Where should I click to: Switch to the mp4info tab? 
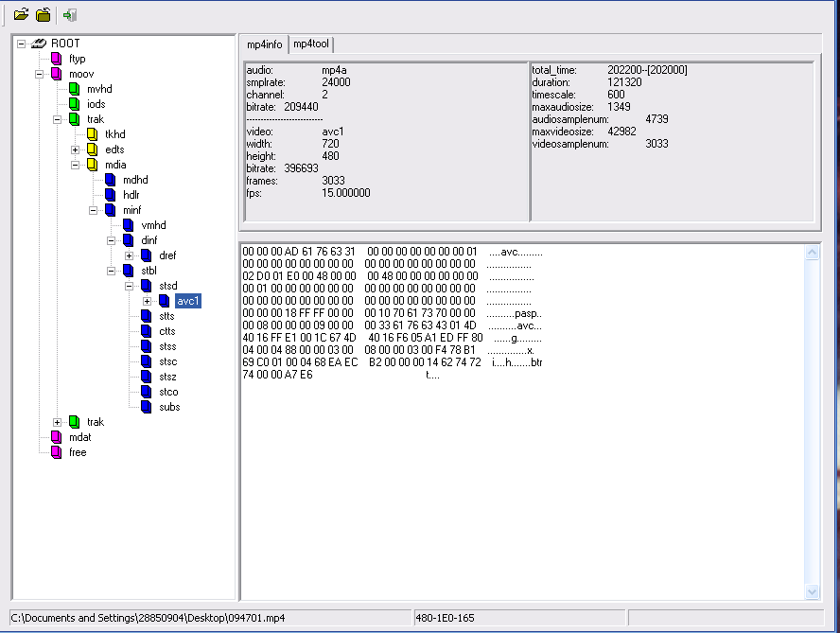pos(265,44)
